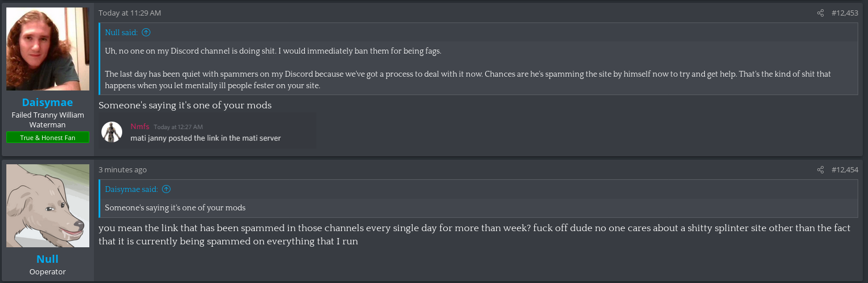Click the Nmfs Discord avatar icon
Image resolution: width=868 pixels, height=283 pixels.
(x=112, y=132)
